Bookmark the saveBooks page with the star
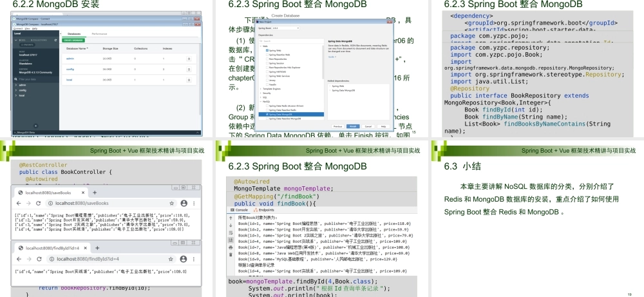Viewport: 644px width, 297px height. (x=172, y=204)
